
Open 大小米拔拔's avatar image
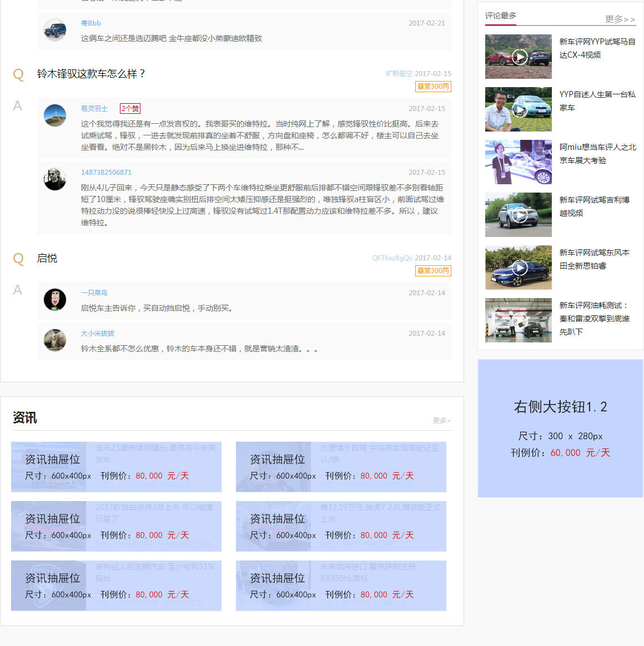[55, 340]
